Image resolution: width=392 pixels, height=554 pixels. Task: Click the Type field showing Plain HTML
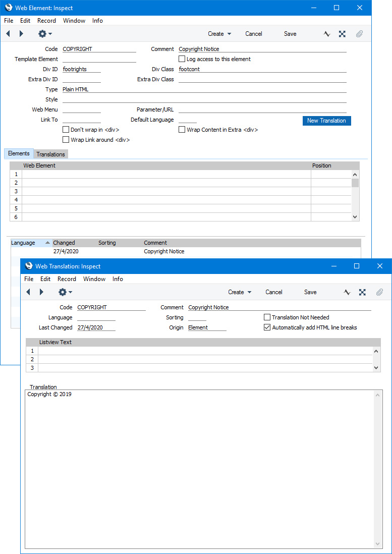(204, 89)
